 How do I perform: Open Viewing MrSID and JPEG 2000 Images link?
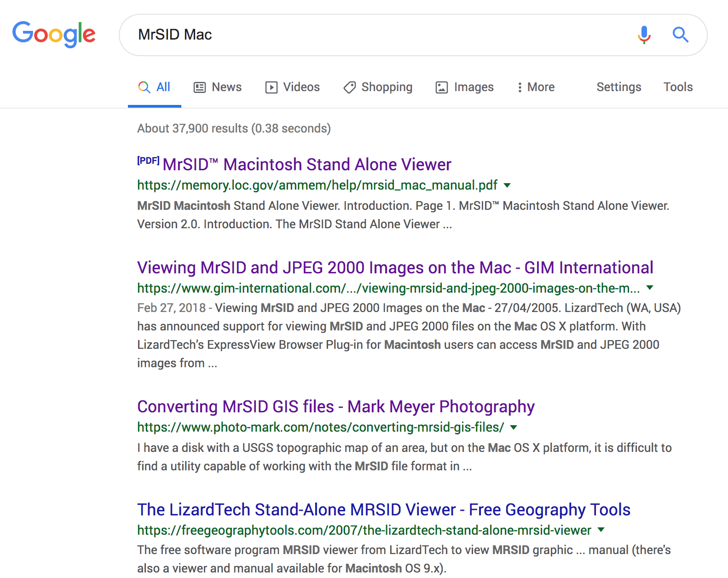(x=395, y=268)
